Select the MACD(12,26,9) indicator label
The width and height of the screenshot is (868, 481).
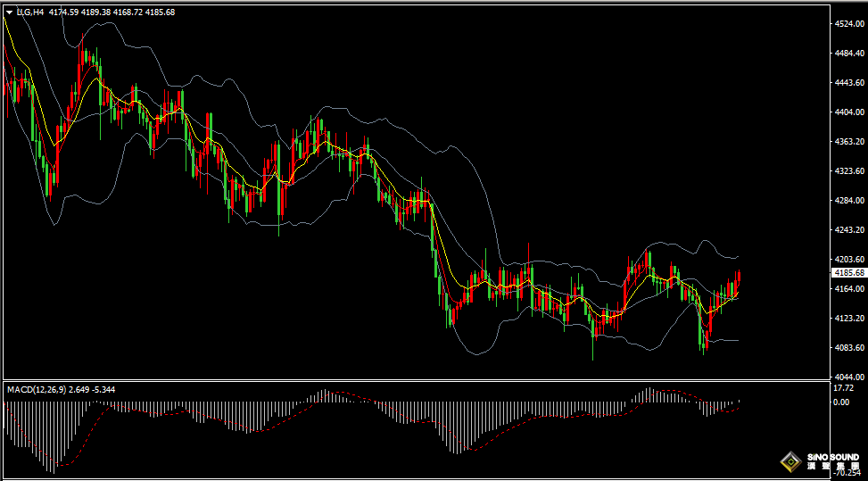37,390
